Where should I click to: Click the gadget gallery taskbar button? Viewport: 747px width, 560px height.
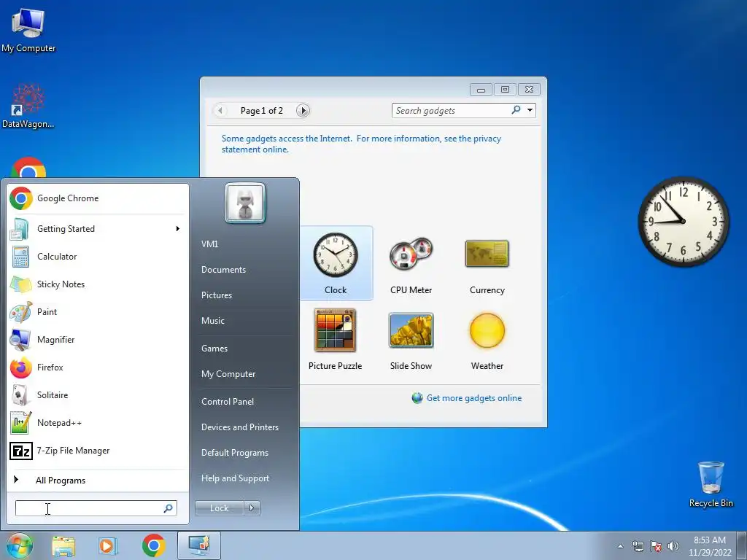pos(199,545)
